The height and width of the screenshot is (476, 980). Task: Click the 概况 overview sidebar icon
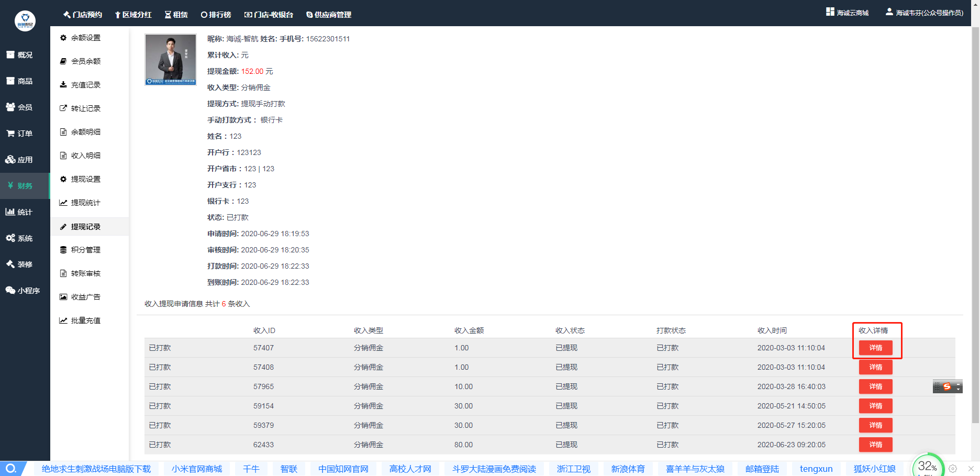pyautogui.click(x=10, y=55)
